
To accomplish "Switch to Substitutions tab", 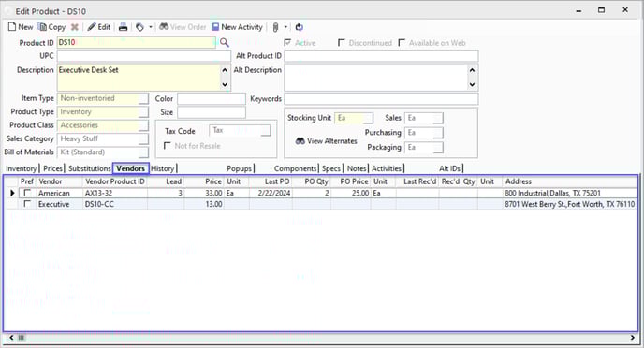I will (x=89, y=168).
